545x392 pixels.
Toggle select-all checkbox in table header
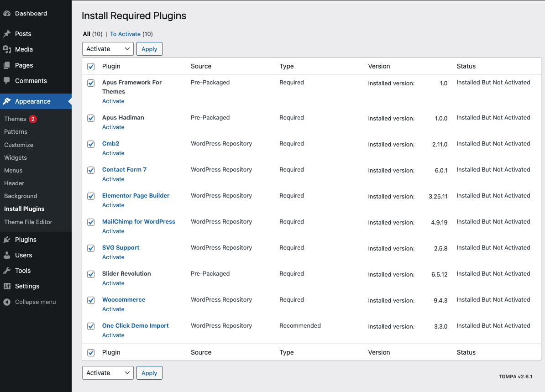pos(91,67)
